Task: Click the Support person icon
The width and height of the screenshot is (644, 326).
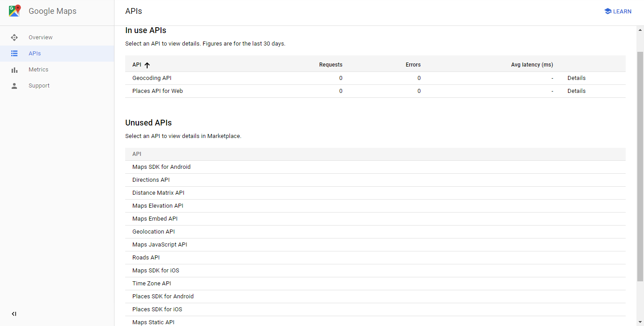Action: (14, 86)
